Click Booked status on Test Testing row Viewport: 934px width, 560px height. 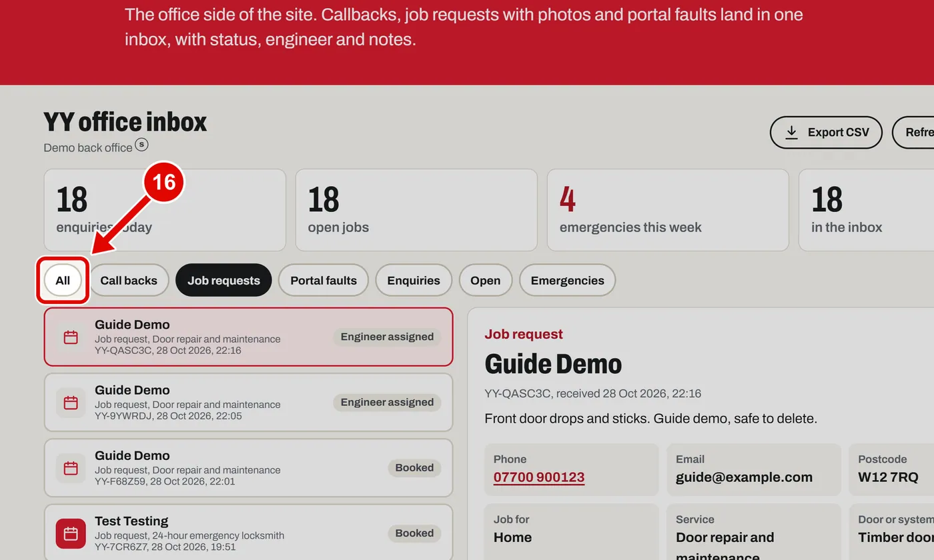click(x=414, y=533)
